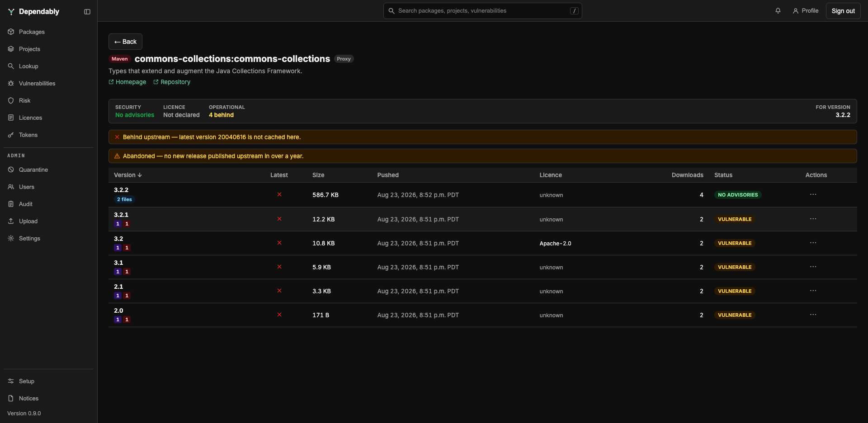Viewport: 868px width, 423px height.
Task: Open Packages in the sidebar
Action: click(32, 32)
